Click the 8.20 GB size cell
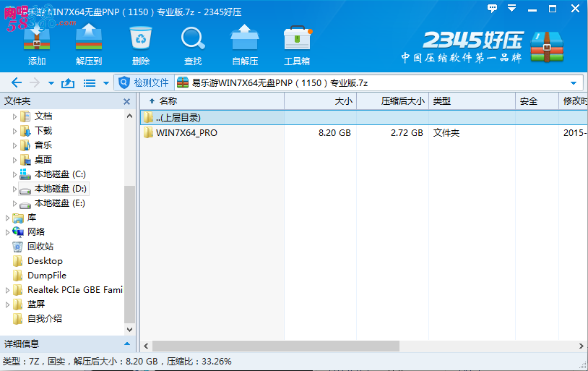588x371 pixels. pos(334,133)
